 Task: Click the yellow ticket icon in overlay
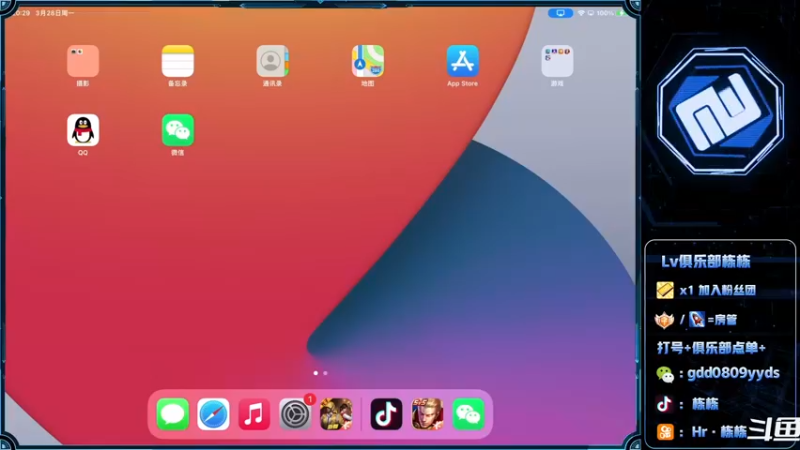click(x=665, y=290)
